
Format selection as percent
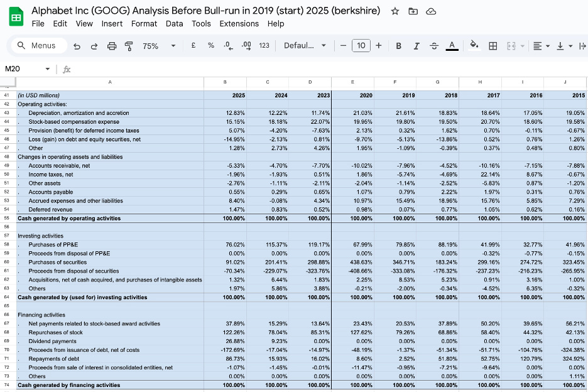tap(210, 45)
